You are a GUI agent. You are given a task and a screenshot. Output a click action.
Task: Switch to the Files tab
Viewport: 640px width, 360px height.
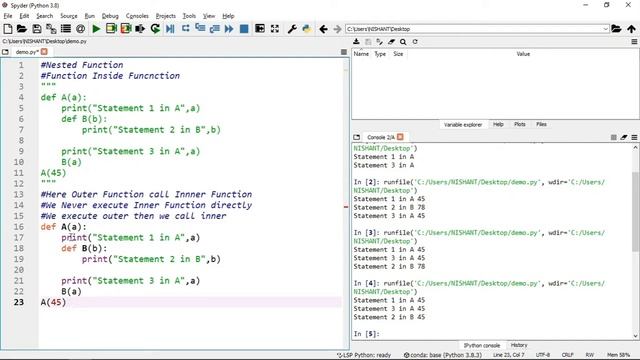click(x=541, y=124)
